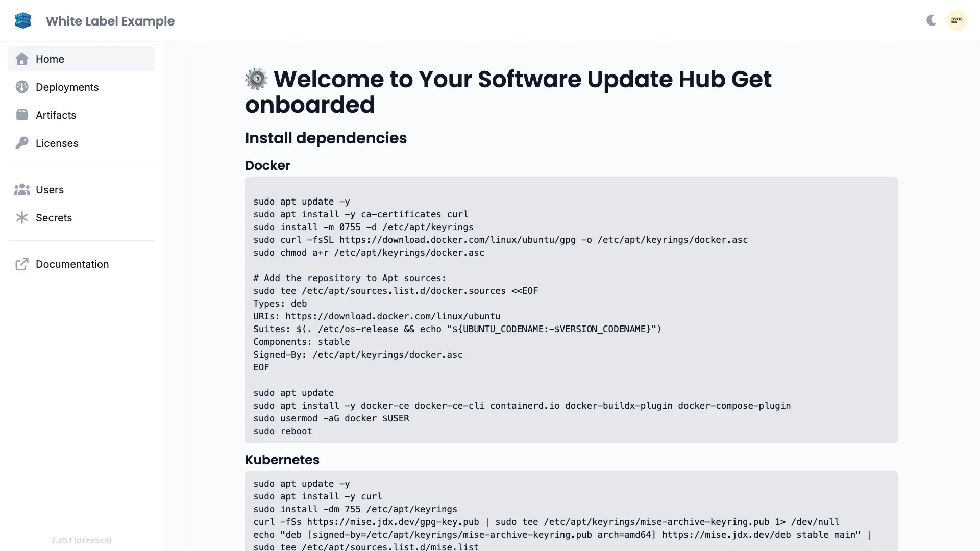Click the Docker subheading

coord(267,165)
